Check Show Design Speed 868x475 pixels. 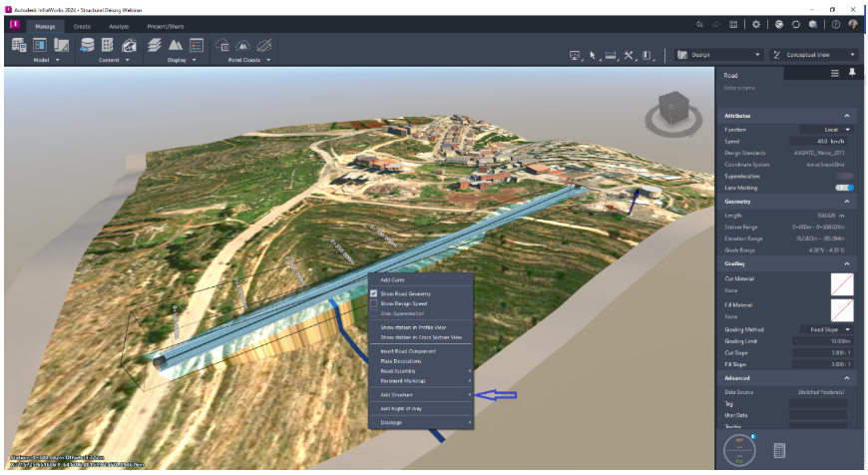click(x=374, y=303)
